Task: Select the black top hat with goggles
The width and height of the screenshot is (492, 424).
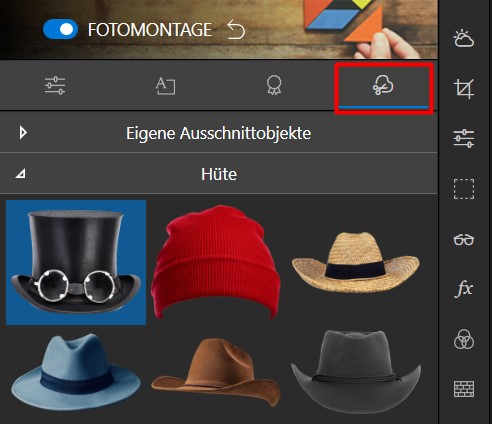Action: 76,262
